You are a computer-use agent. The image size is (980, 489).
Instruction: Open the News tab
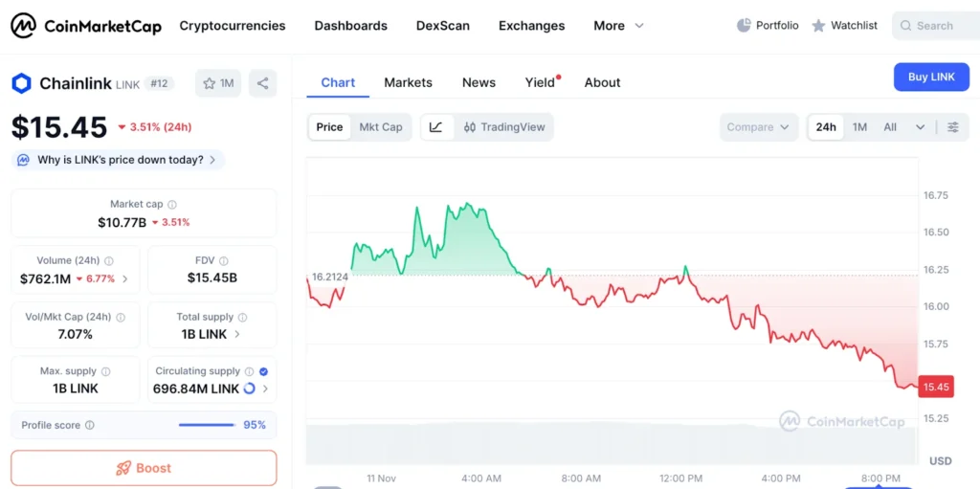[x=479, y=82]
